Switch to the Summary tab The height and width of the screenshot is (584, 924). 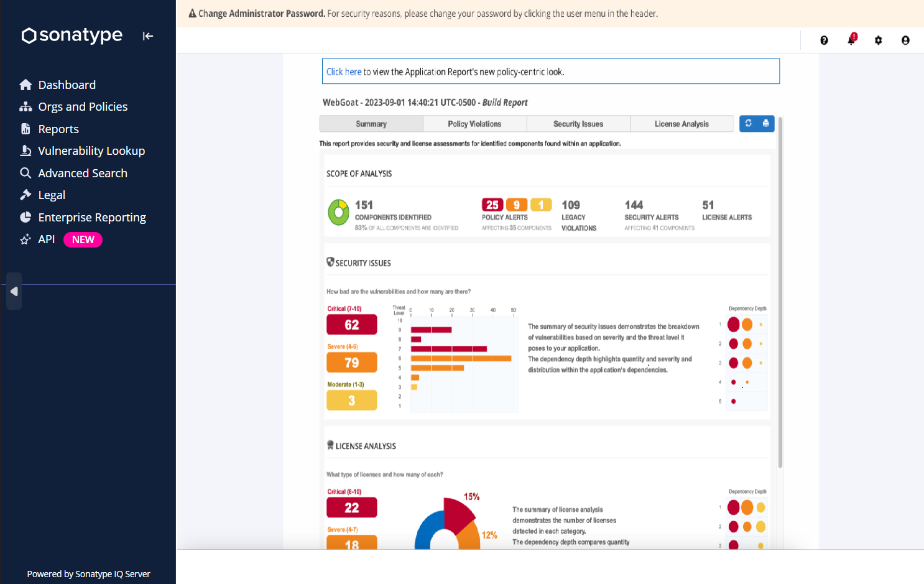(371, 124)
